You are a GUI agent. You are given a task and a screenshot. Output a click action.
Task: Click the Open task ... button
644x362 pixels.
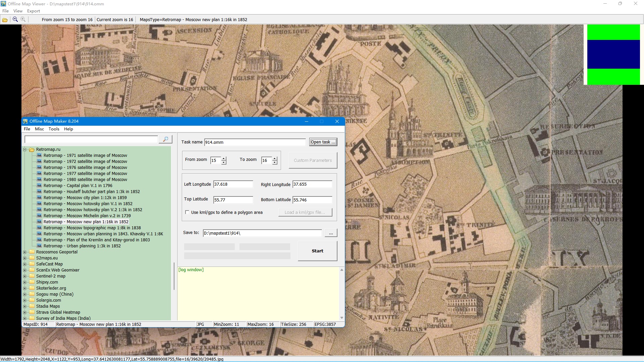click(x=323, y=142)
